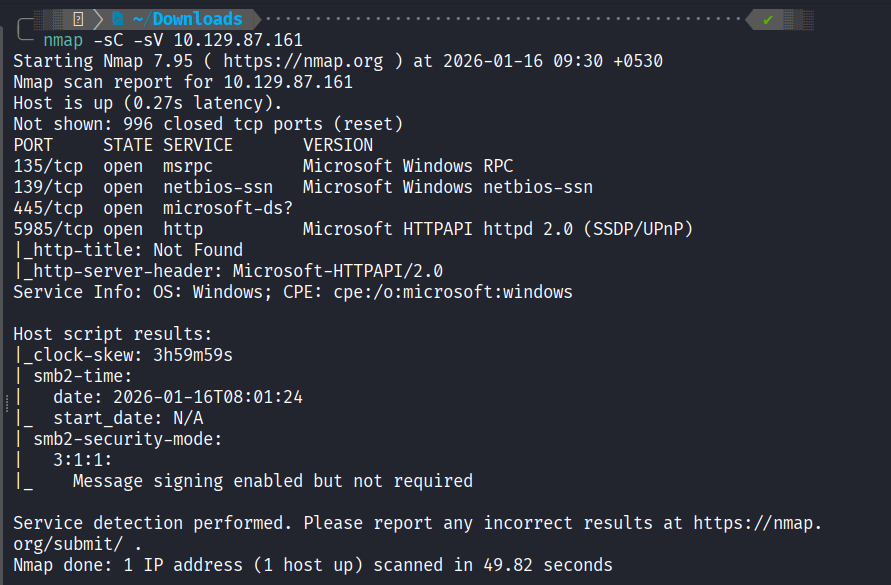
Task: Select the 139/tcp port entry
Action: (48, 187)
